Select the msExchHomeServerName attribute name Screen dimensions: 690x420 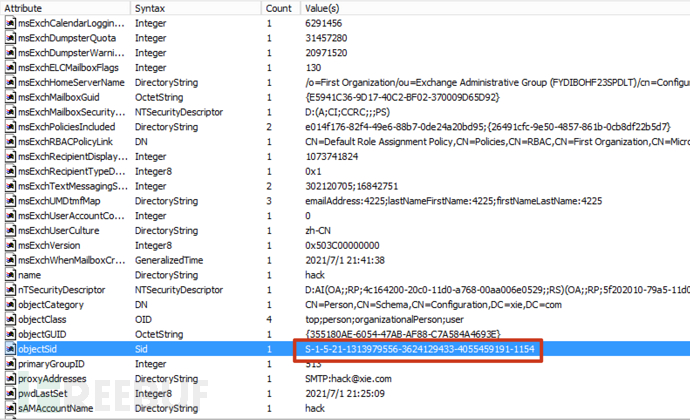pos(71,82)
